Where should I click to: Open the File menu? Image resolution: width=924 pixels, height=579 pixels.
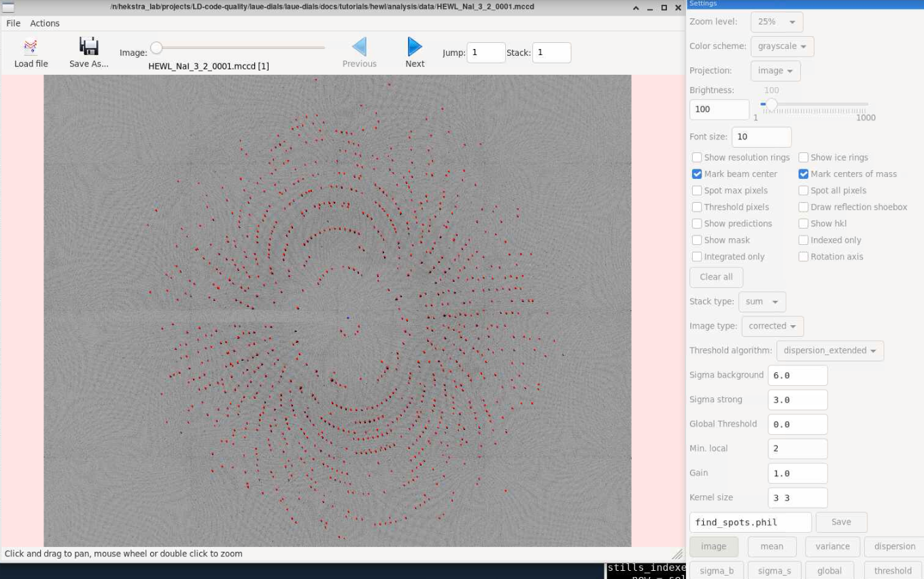click(13, 23)
